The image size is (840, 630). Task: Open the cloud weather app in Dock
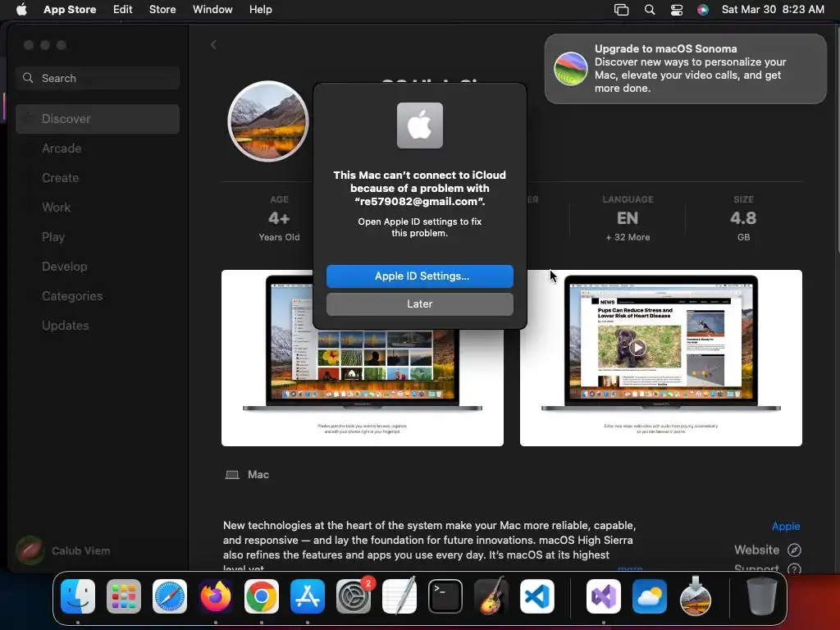(650, 596)
